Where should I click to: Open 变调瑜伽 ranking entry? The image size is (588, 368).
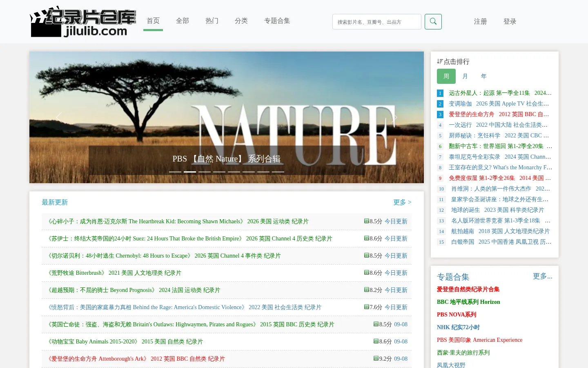[x=499, y=104]
